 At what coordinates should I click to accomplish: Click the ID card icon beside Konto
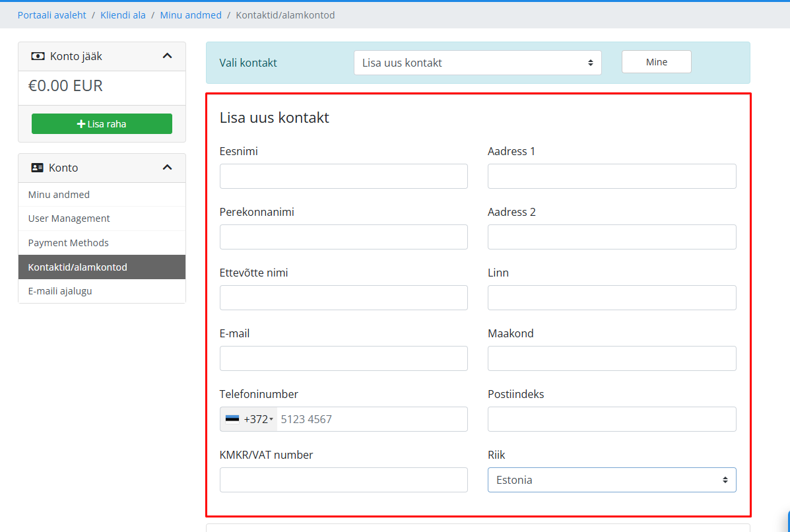point(38,168)
